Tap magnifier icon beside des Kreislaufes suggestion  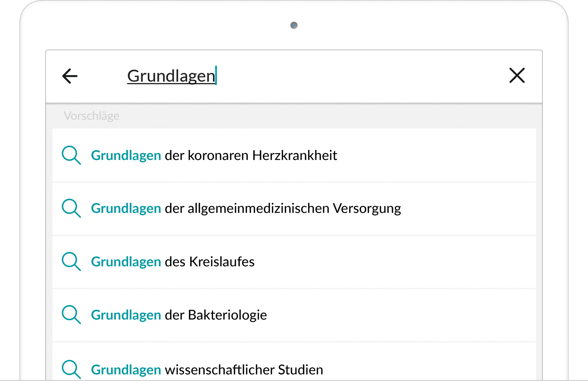click(71, 261)
